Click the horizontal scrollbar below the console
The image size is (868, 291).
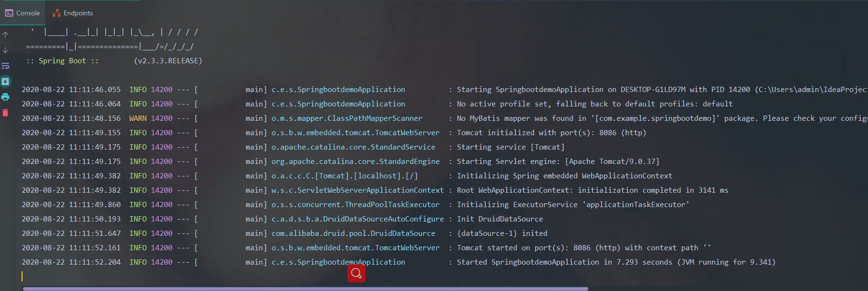click(x=305, y=289)
